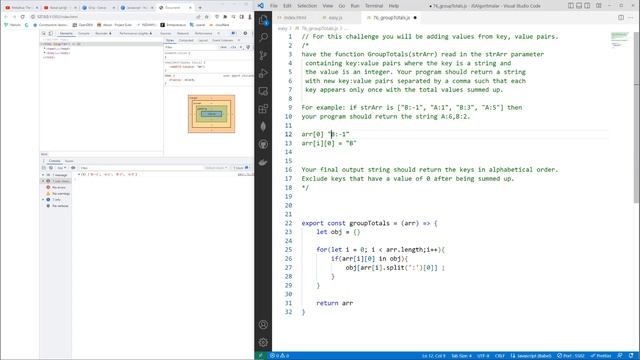Open the Customize Layout icon in title bar
This screenshot has width=640, height=360.
coord(599,6)
